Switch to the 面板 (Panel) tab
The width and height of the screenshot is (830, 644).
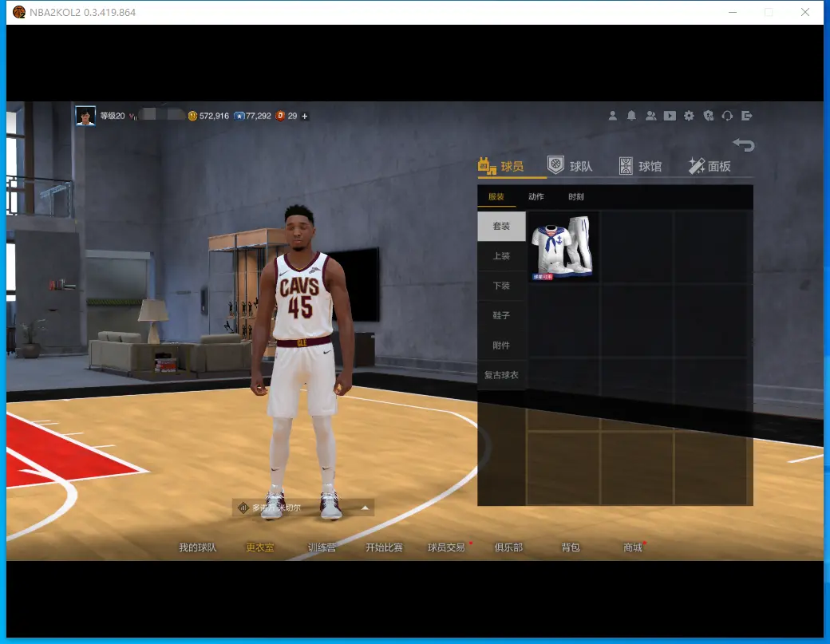tap(709, 166)
